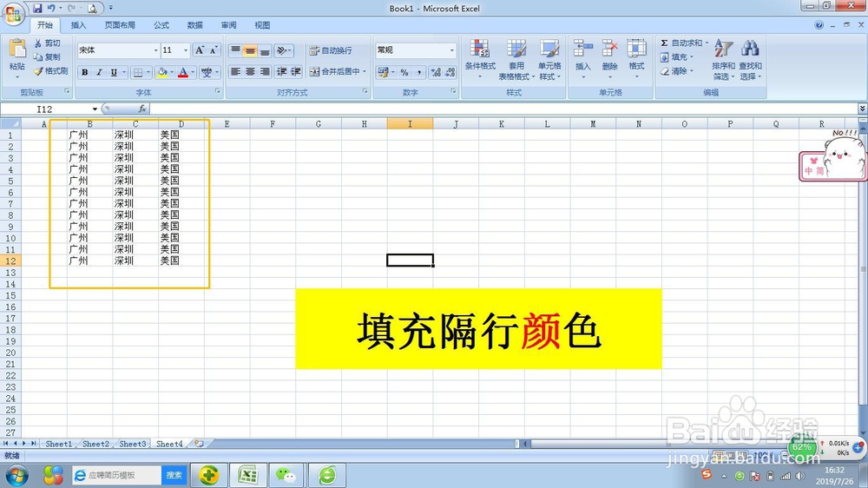Expand Merge and Center (合并后居中) arrow
This screenshot has width=868, height=488.
(x=365, y=71)
